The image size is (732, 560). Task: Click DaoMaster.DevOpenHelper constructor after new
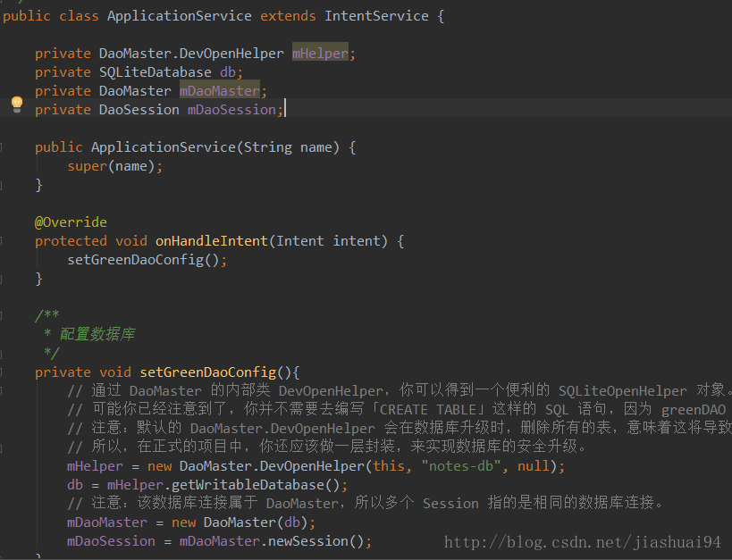(x=271, y=466)
